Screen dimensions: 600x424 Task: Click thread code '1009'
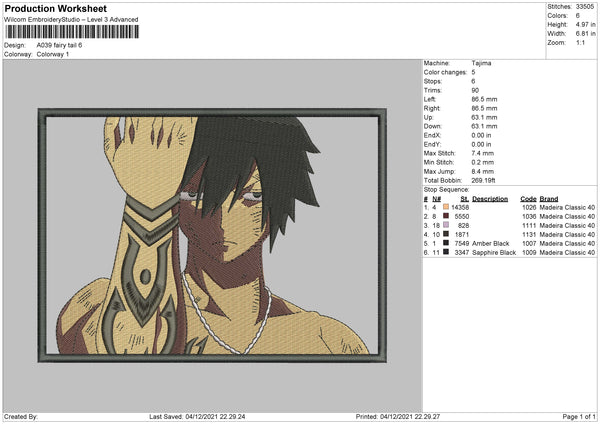coord(529,253)
